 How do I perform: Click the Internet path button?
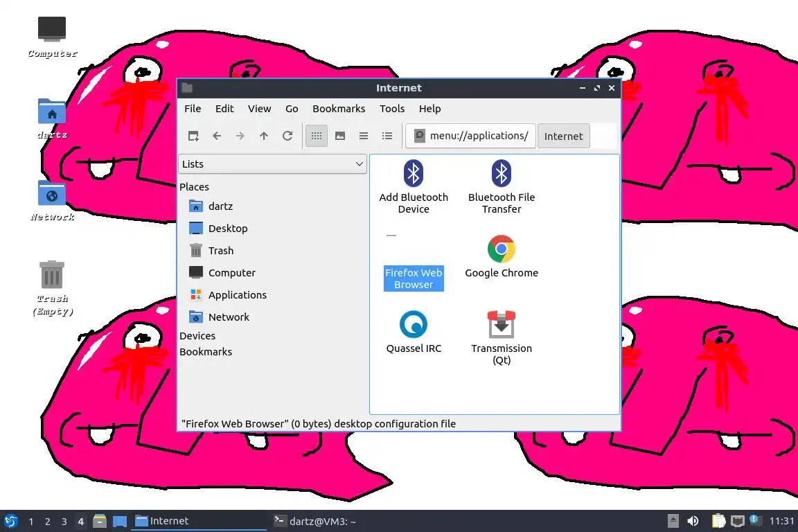tap(563, 136)
